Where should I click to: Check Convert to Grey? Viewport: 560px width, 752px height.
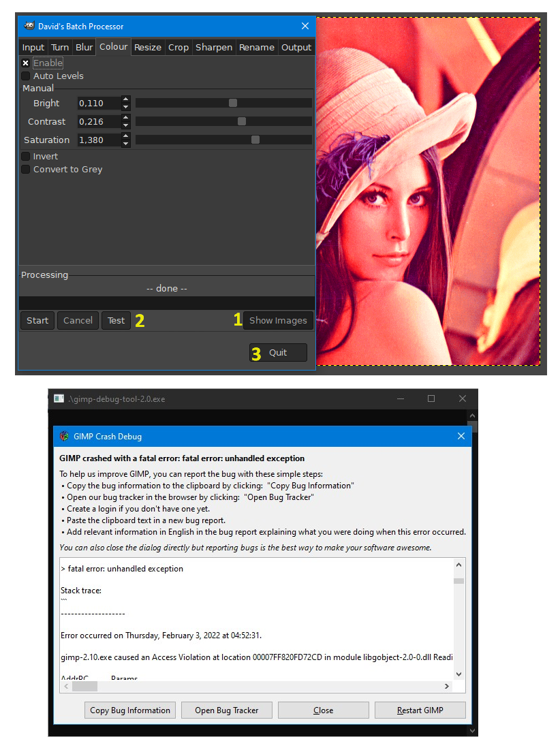point(26,170)
